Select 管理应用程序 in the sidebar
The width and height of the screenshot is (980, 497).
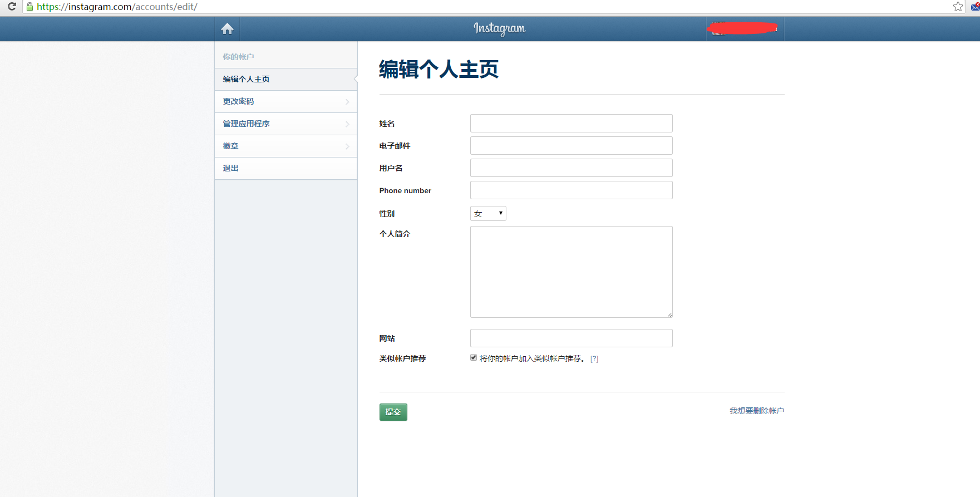click(285, 124)
